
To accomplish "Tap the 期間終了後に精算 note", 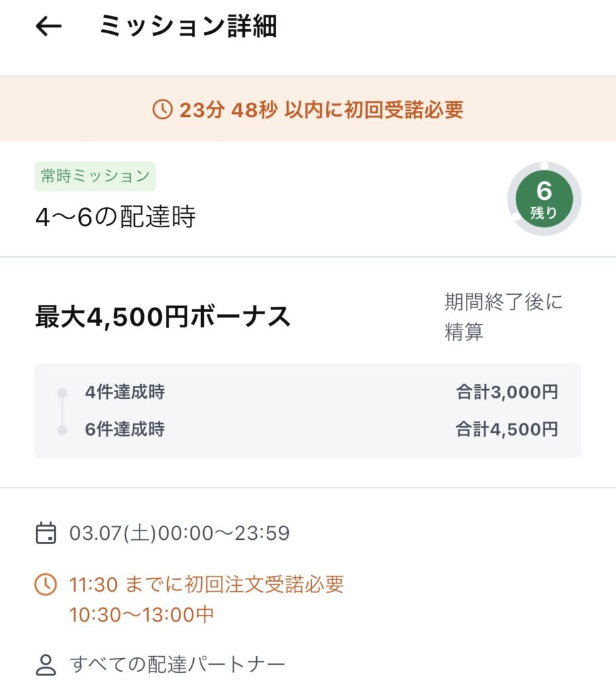I will (503, 317).
